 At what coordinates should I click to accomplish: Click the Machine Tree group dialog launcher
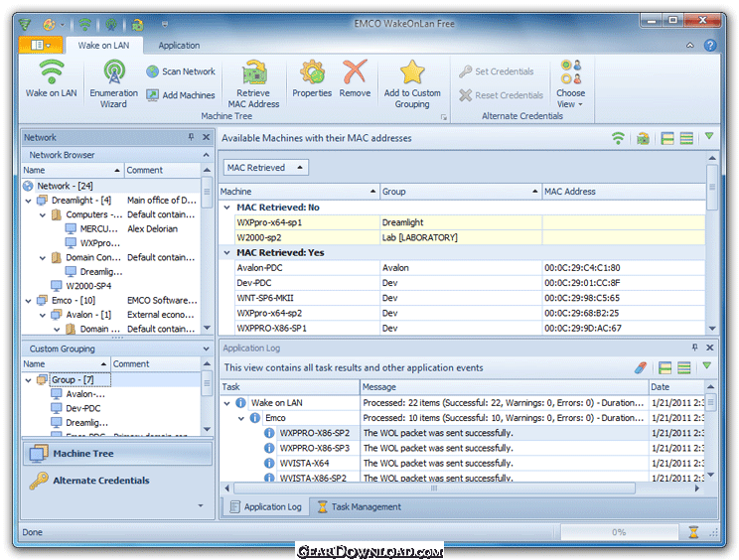(443, 117)
